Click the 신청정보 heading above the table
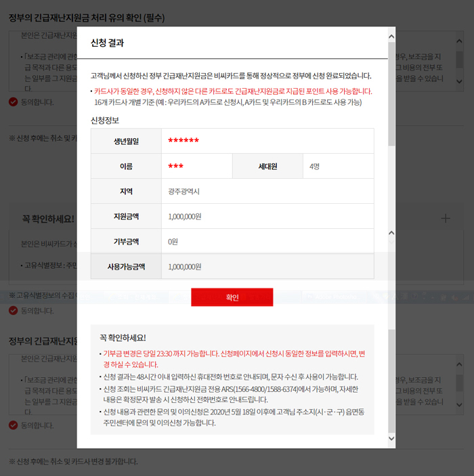The width and height of the screenshot is (474, 476). [105, 121]
